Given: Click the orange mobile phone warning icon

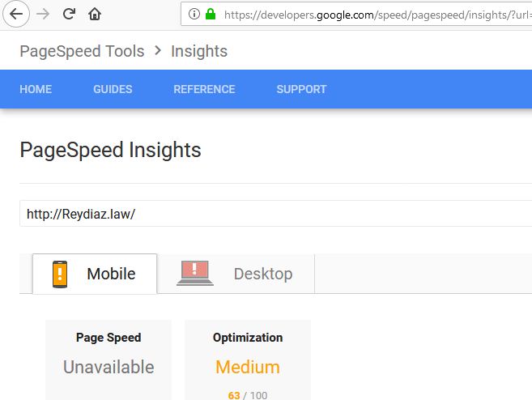Looking at the screenshot, I should click(60, 274).
